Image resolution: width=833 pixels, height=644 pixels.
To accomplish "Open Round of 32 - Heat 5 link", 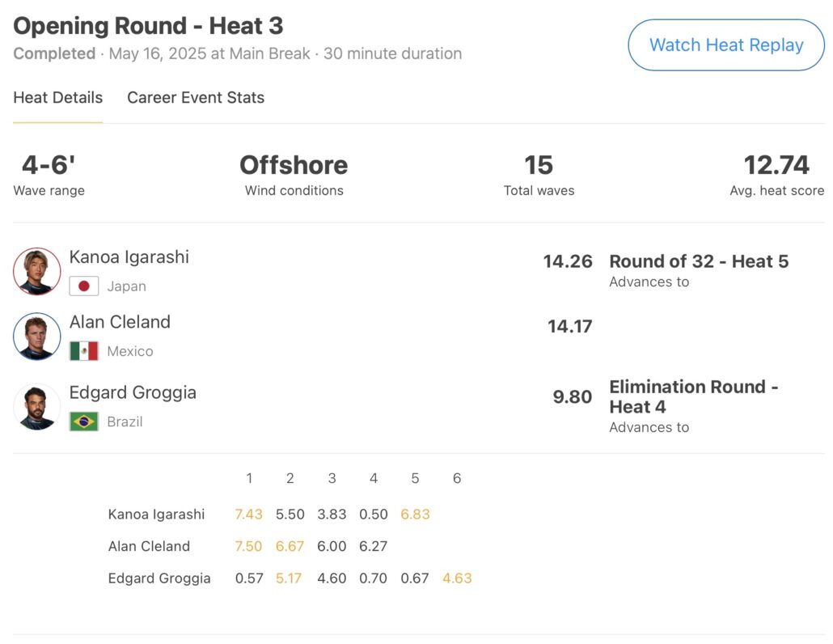I will coord(699,261).
